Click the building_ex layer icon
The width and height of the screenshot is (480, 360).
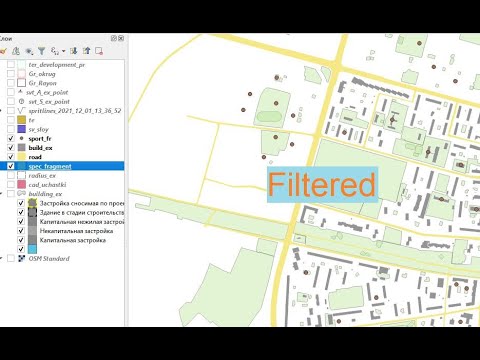click(x=22, y=193)
